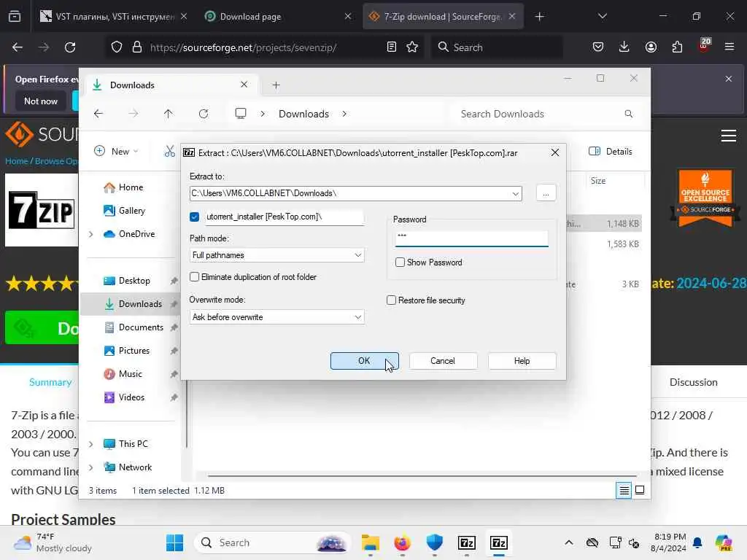Enable Eliminate duplication of root folder
Image resolution: width=747 pixels, height=560 pixels.
(194, 277)
